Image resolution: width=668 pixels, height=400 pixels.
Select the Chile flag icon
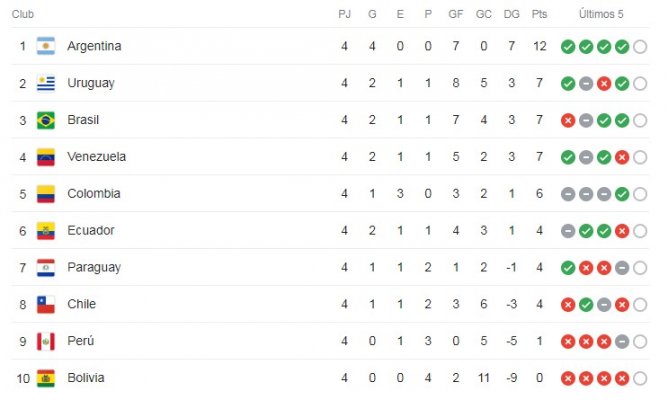tap(46, 305)
